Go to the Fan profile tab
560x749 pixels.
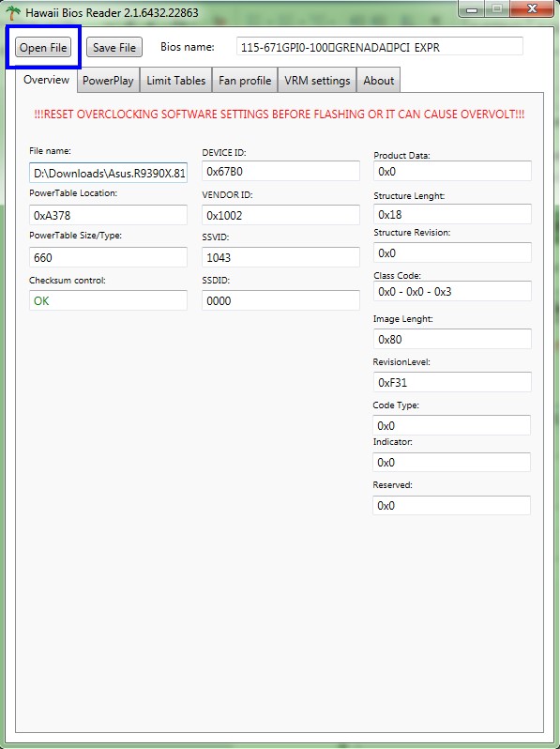click(x=245, y=81)
